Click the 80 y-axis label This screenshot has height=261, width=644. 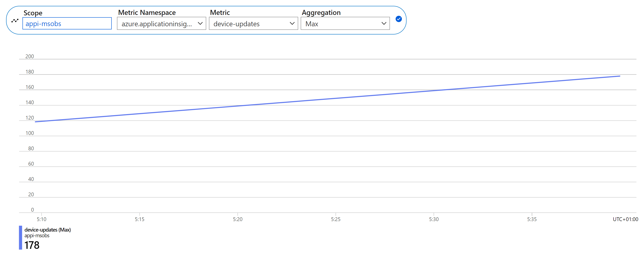click(31, 149)
